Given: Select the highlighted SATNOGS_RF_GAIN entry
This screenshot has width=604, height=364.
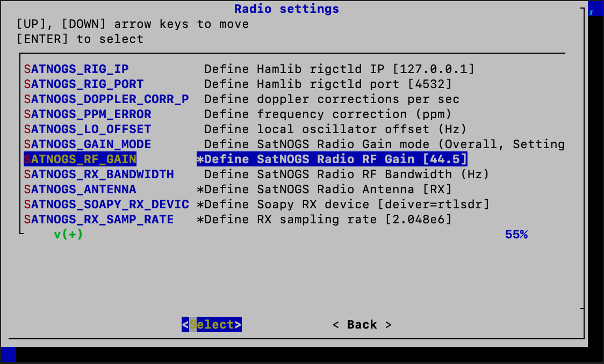Looking at the screenshot, I should click(79, 159).
